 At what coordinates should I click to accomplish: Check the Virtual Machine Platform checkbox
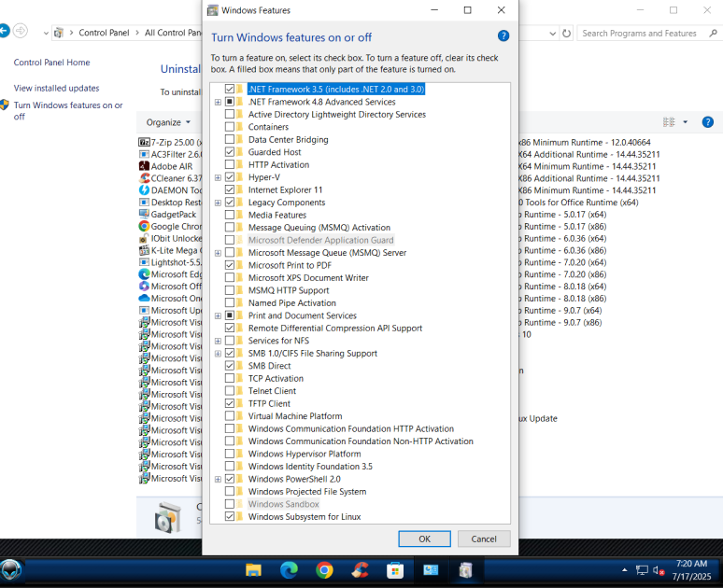click(230, 416)
